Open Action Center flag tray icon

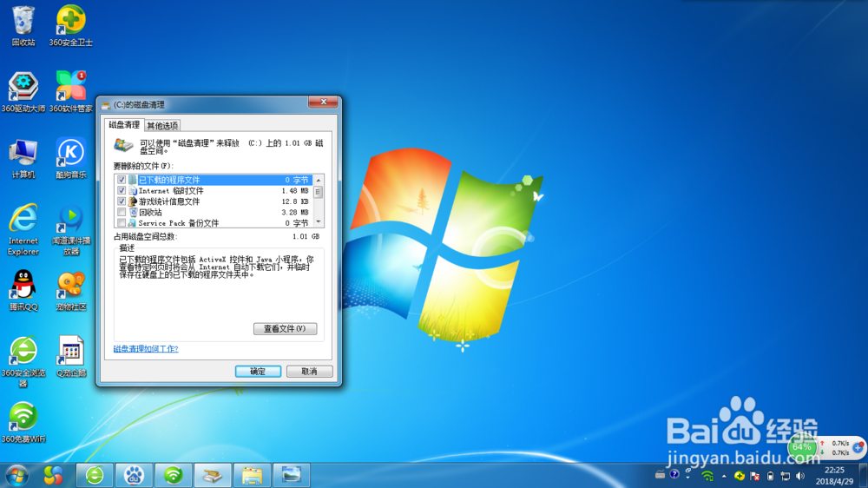pos(754,476)
